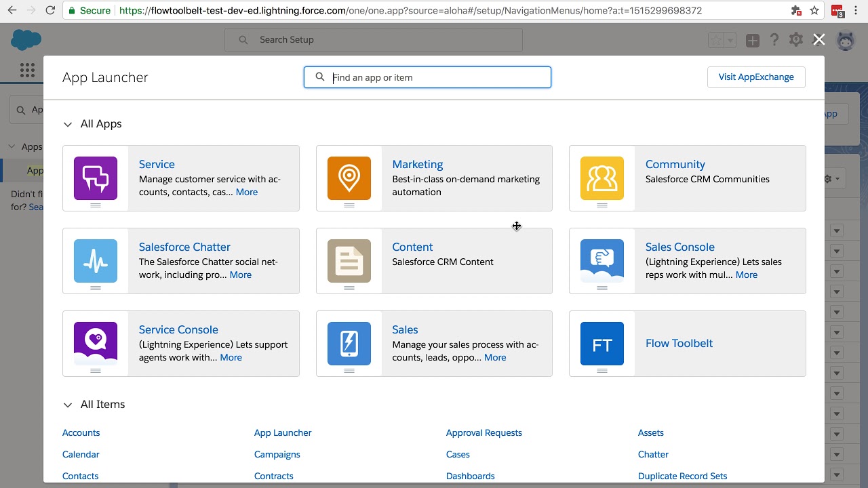Expand Service description with More link
The height and width of the screenshot is (488, 868).
247,192
